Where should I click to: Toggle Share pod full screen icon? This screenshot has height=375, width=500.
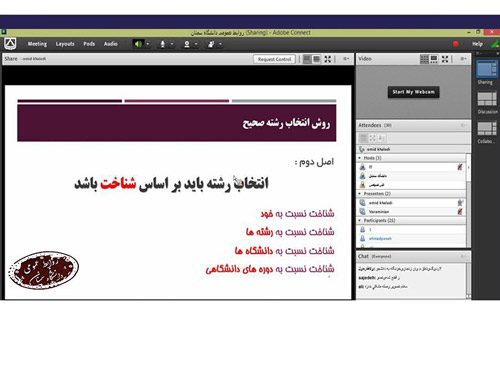coord(328,59)
